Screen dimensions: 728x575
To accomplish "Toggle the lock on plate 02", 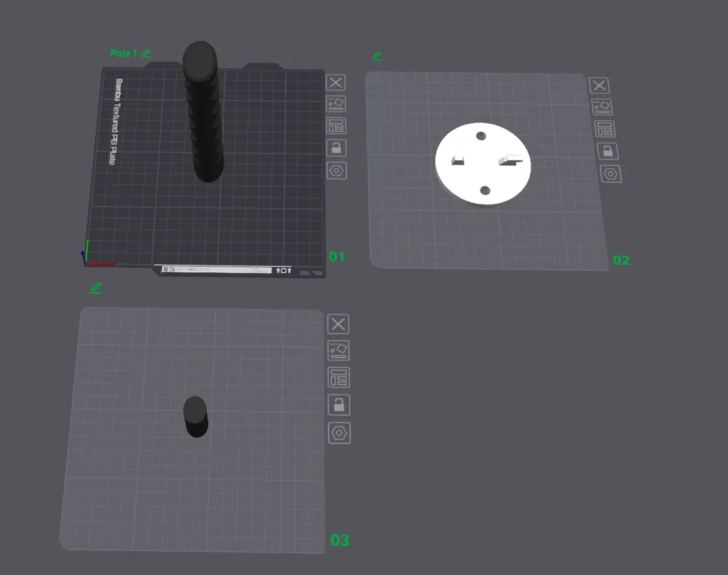I will click(x=608, y=151).
